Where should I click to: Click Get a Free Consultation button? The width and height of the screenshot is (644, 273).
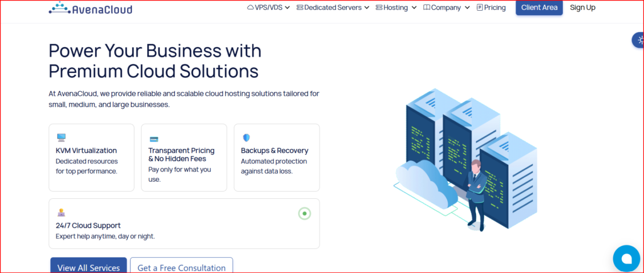coord(182,266)
